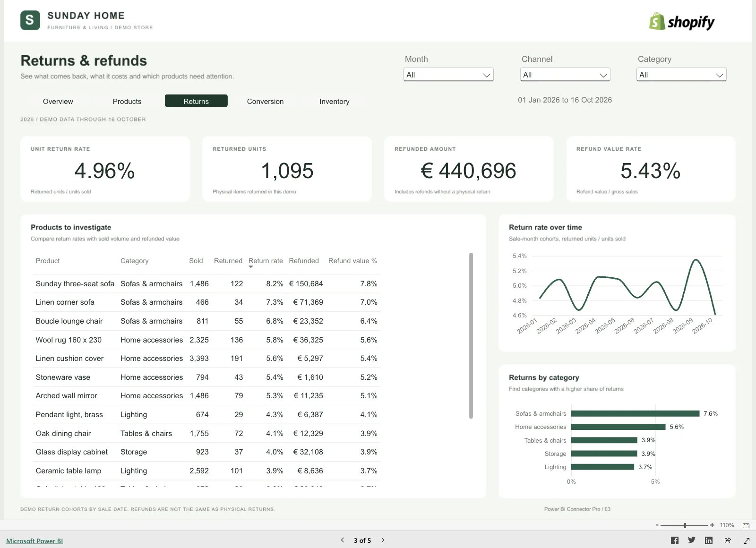The image size is (756, 548).
Task: Open the Microsoft Power BI link
Action: tap(34, 541)
